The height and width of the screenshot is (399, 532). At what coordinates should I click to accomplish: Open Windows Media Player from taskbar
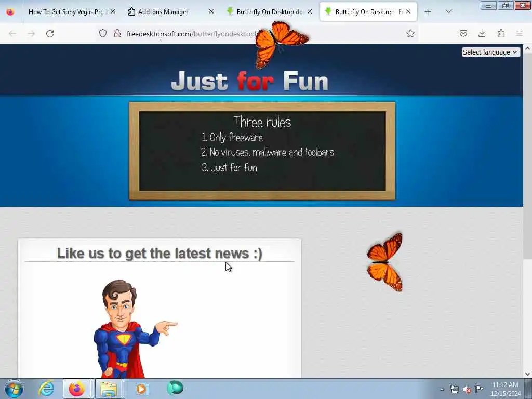click(x=141, y=389)
